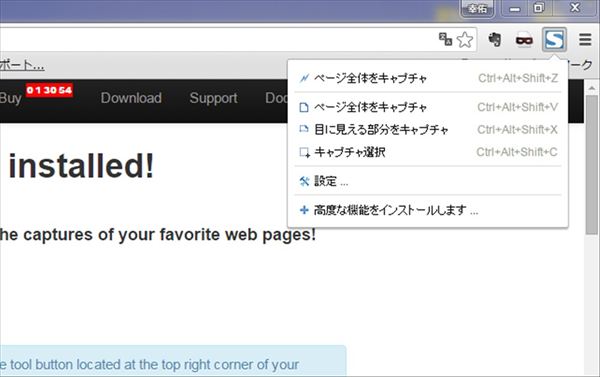The width and height of the screenshot is (600, 377).
Task: Minimize the browser window
Action: point(515,8)
